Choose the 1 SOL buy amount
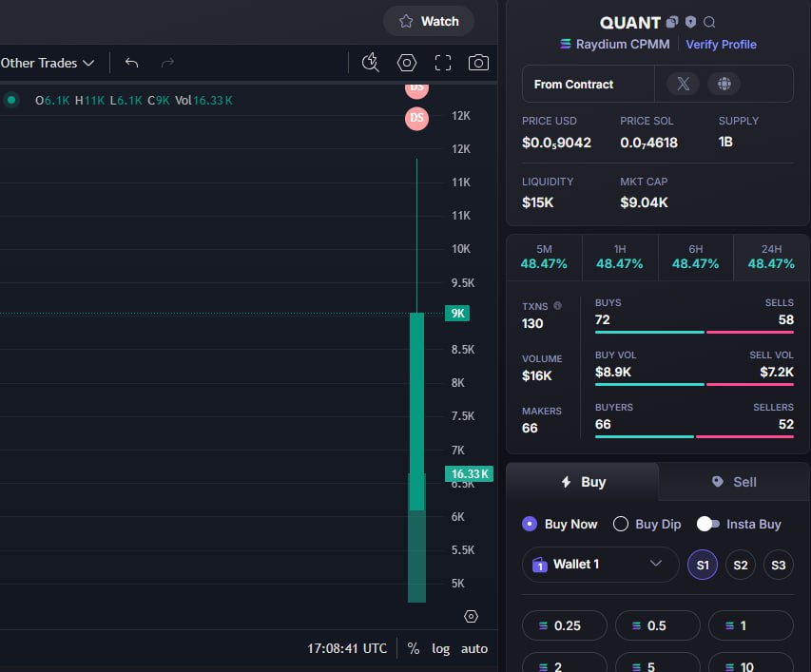811x672 pixels. pyautogui.click(x=750, y=625)
